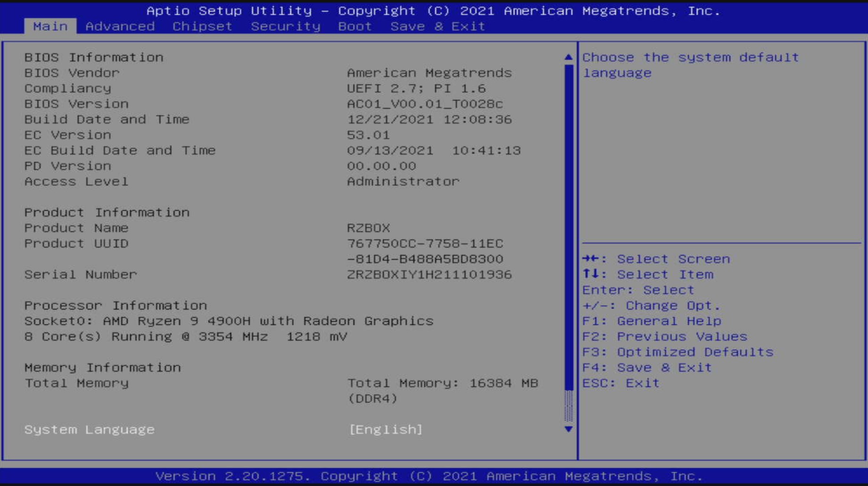This screenshot has width=868, height=486.
Task: Click the help text about default language
Action: point(690,65)
